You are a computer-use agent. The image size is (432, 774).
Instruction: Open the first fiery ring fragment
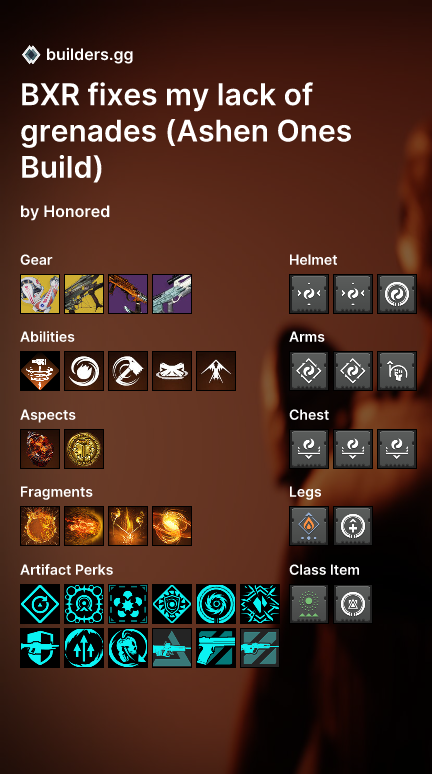40,526
